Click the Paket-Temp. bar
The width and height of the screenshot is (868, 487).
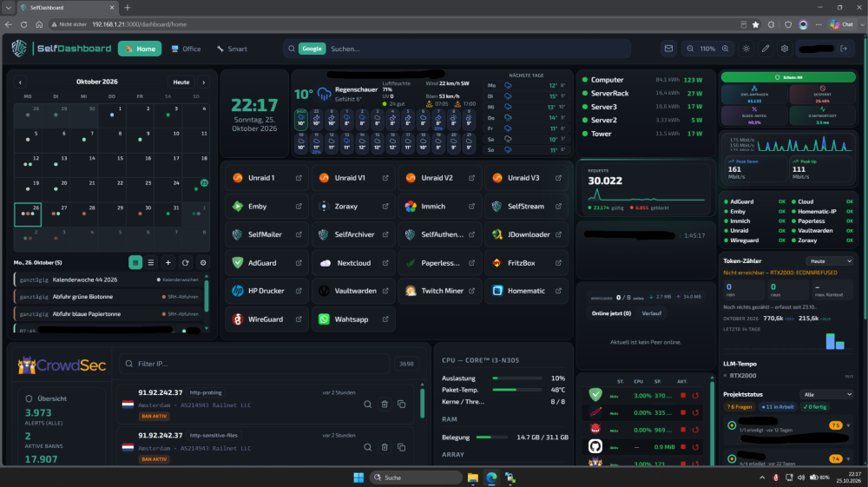pos(517,390)
